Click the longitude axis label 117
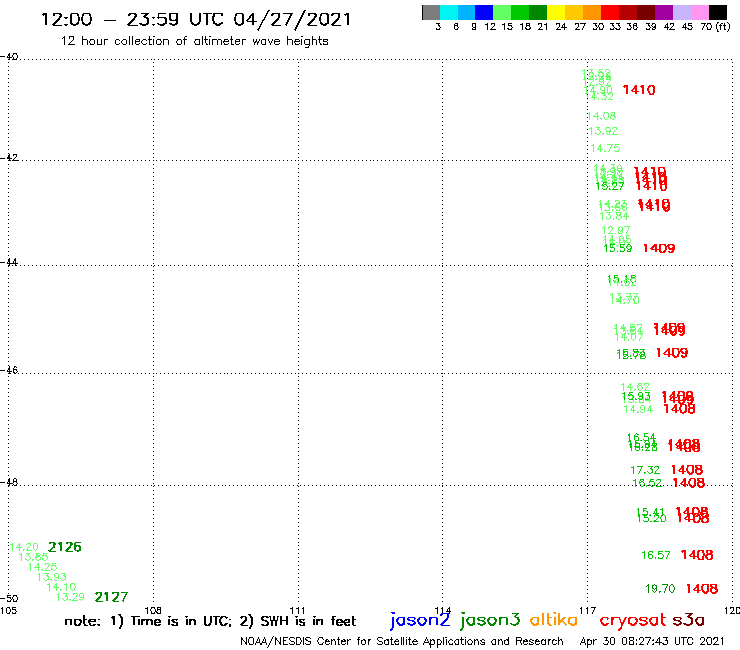 point(588,610)
